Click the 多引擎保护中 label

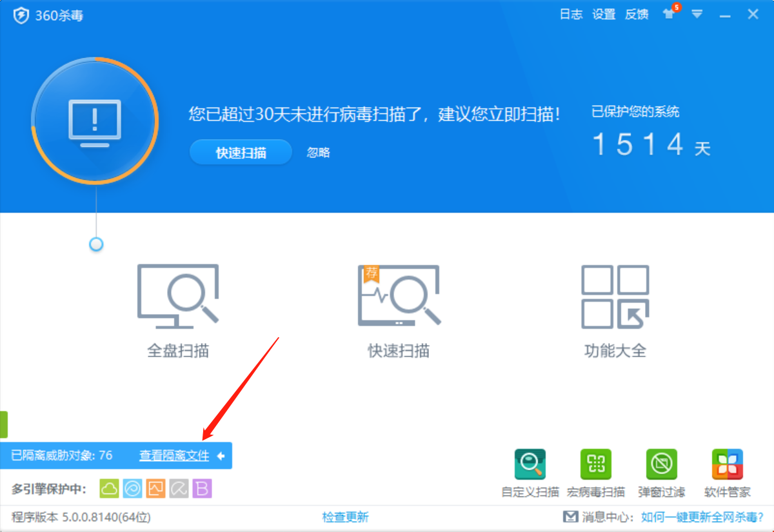pyautogui.click(x=49, y=489)
